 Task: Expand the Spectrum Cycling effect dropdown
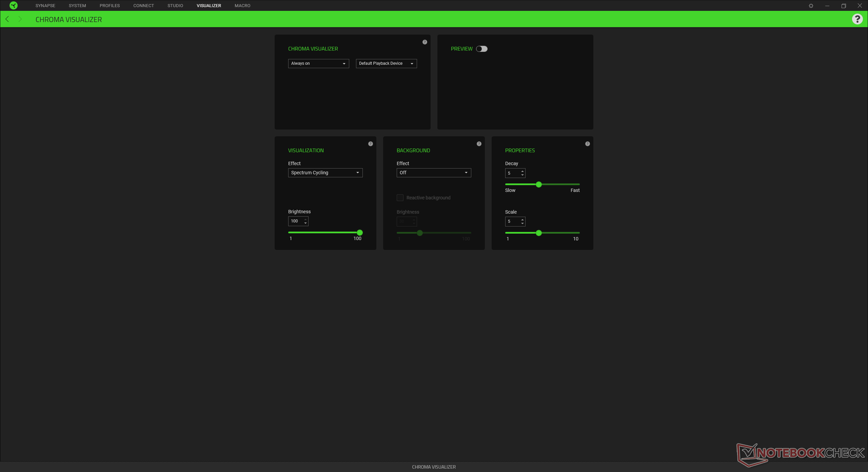tap(325, 173)
